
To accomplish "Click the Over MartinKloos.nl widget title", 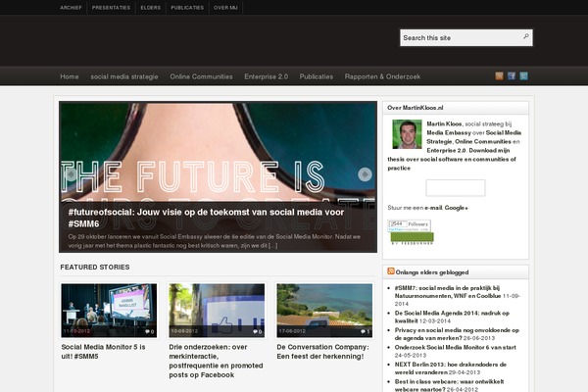I will (416, 108).
